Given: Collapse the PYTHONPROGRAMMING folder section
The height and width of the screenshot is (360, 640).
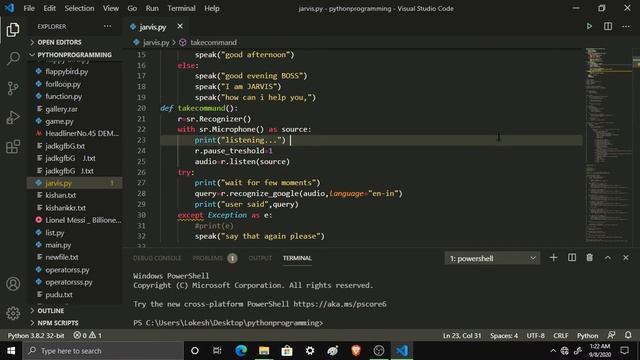Looking at the screenshot, I should click(x=74, y=55).
